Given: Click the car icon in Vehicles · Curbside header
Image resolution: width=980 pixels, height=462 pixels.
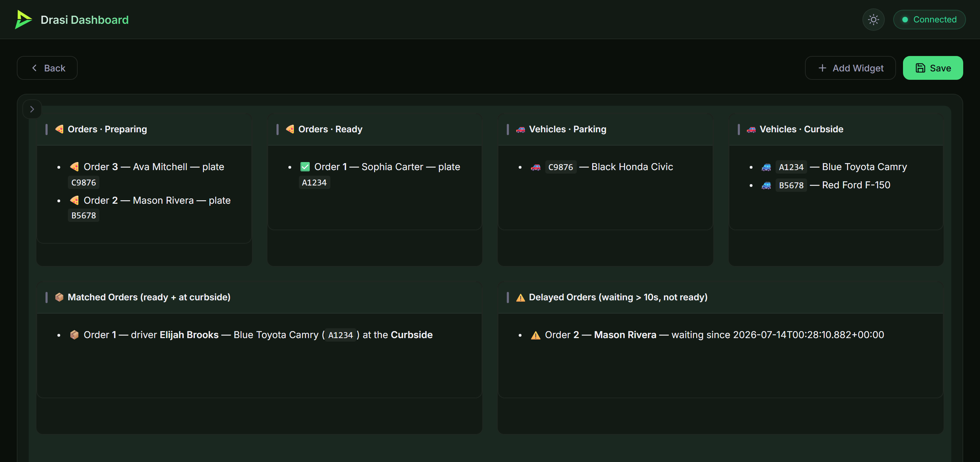Looking at the screenshot, I should [751, 129].
